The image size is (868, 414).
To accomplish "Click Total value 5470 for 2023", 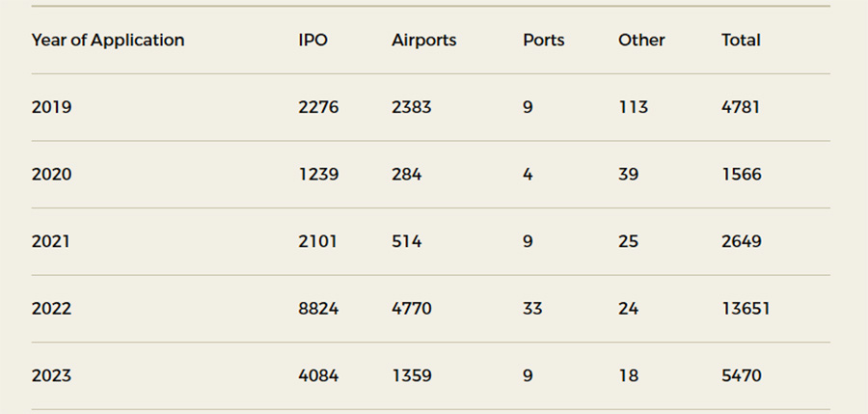I will click(741, 375).
